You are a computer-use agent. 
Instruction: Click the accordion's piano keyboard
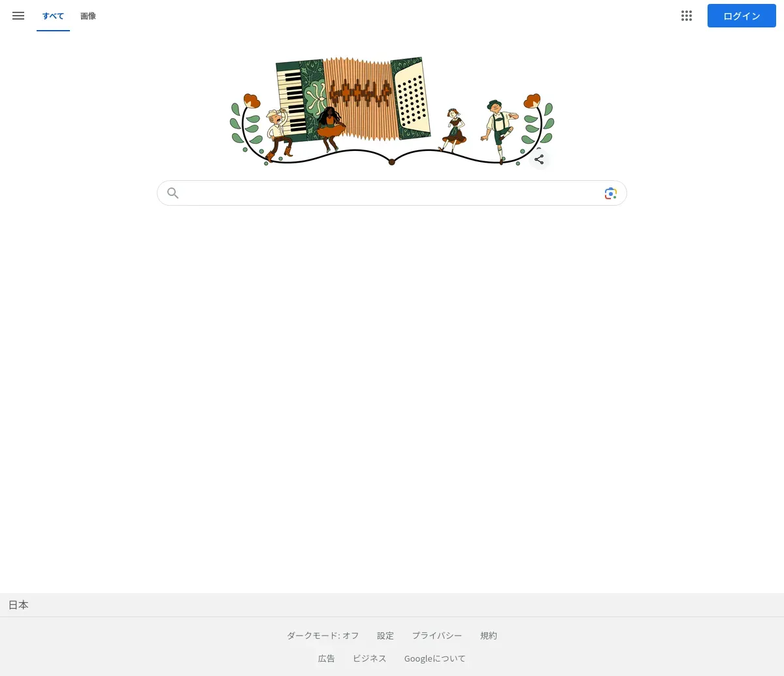(292, 101)
